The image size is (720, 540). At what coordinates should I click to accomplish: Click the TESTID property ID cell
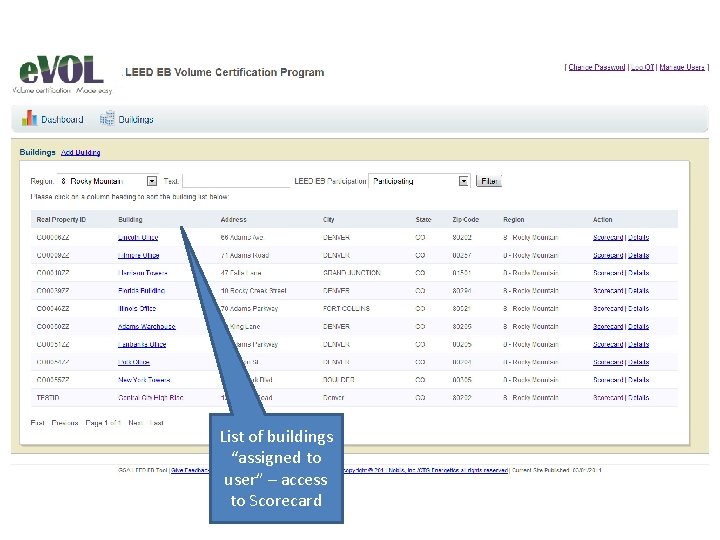pos(48,398)
